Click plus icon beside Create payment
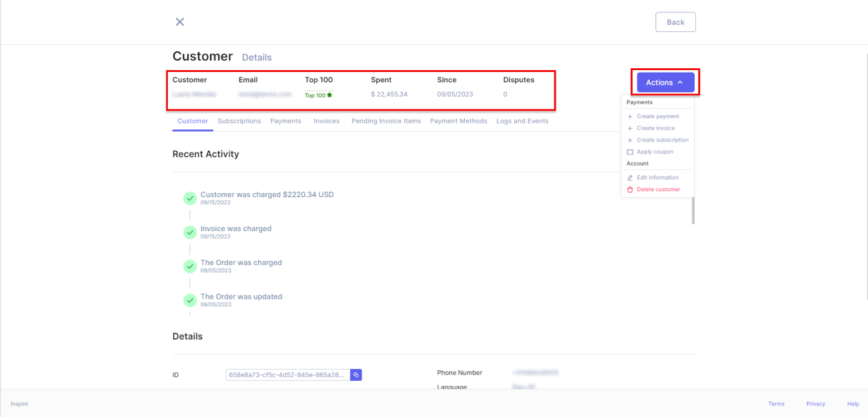Viewport: 868px width, 417px height. pos(630,116)
